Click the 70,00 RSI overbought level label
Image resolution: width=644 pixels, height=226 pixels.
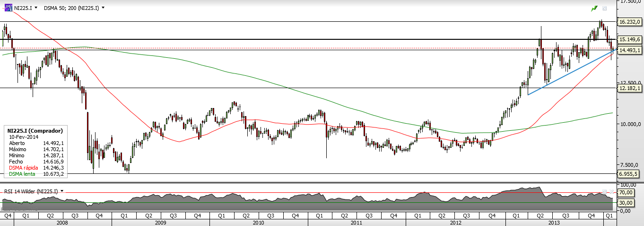pyautogui.click(x=626, y=193)
